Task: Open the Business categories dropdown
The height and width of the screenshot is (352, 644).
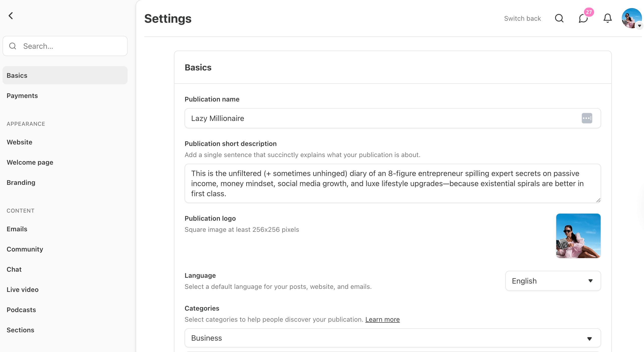Action: point(393,338)
